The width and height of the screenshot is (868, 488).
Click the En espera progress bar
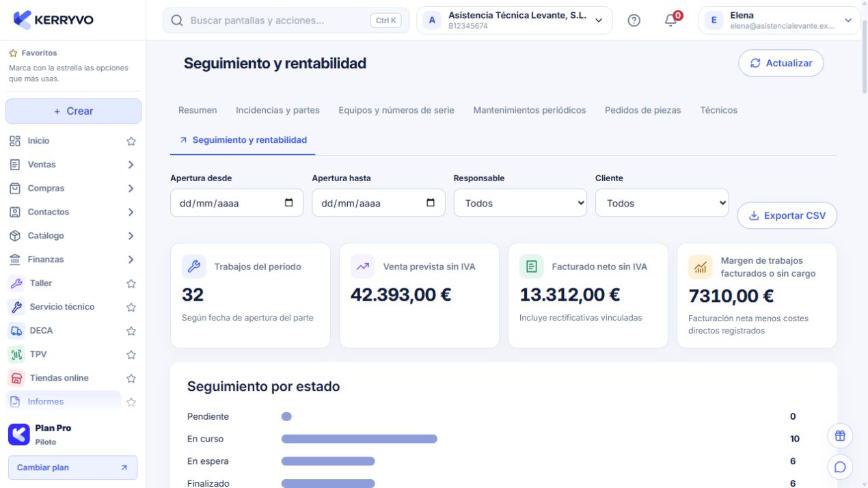[x=328, y=461]
